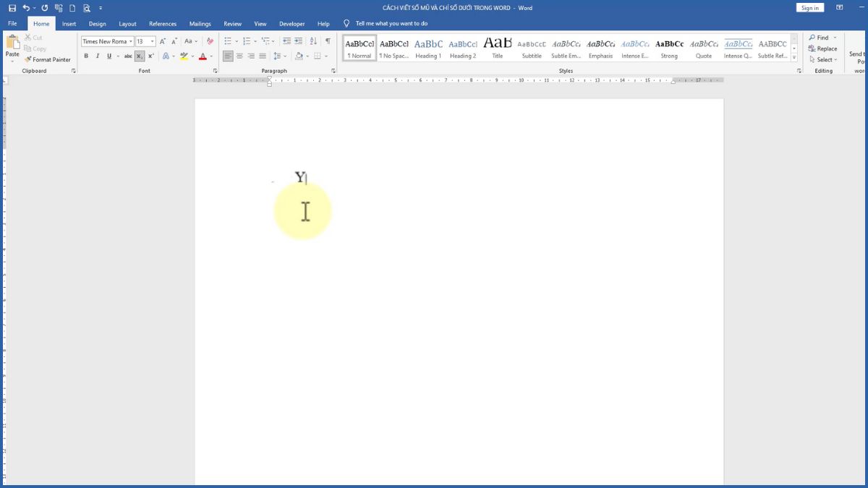Switch to the Developer tab
Screen dimensions: 868x488
[292, 24]
